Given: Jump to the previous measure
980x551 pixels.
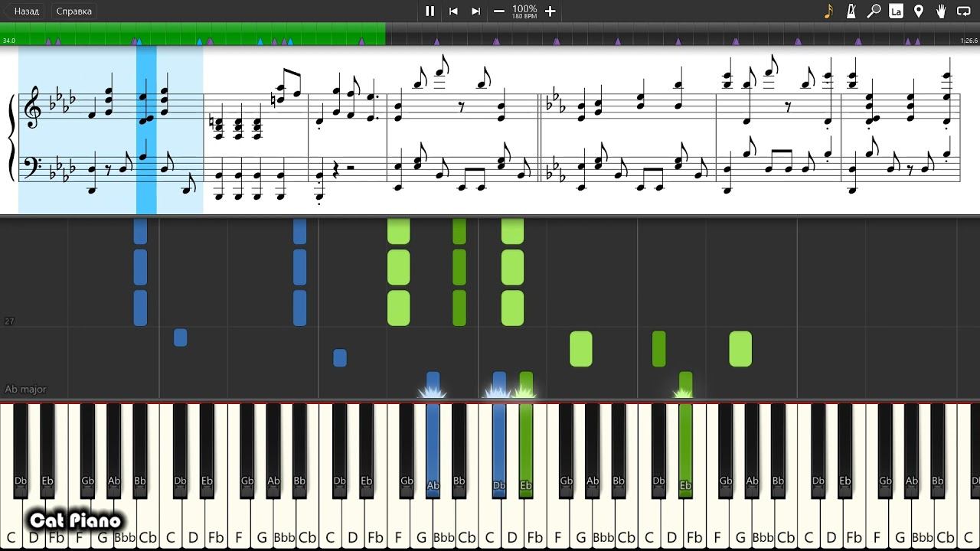Looking at the screenshot, I should (x=453, y=11).
